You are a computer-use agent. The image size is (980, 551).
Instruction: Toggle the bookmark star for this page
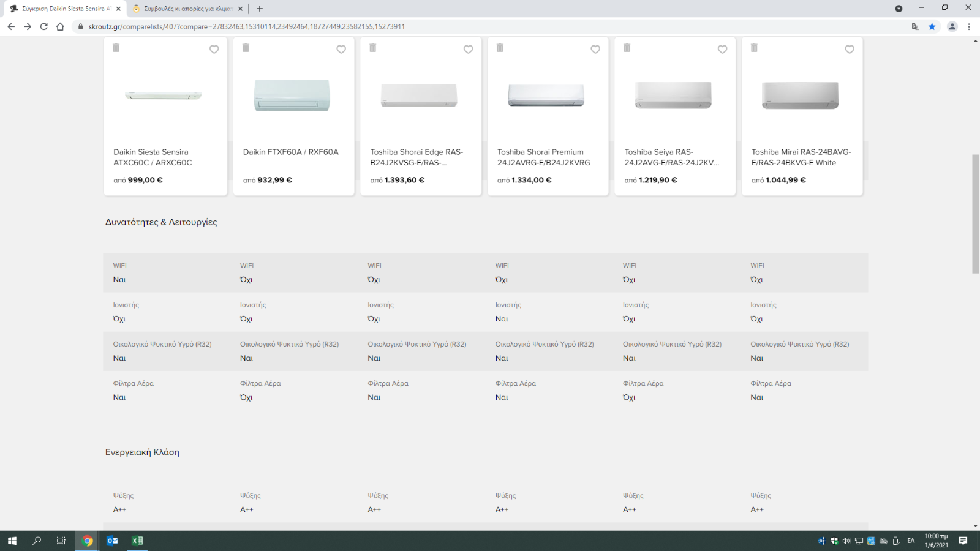932,26
